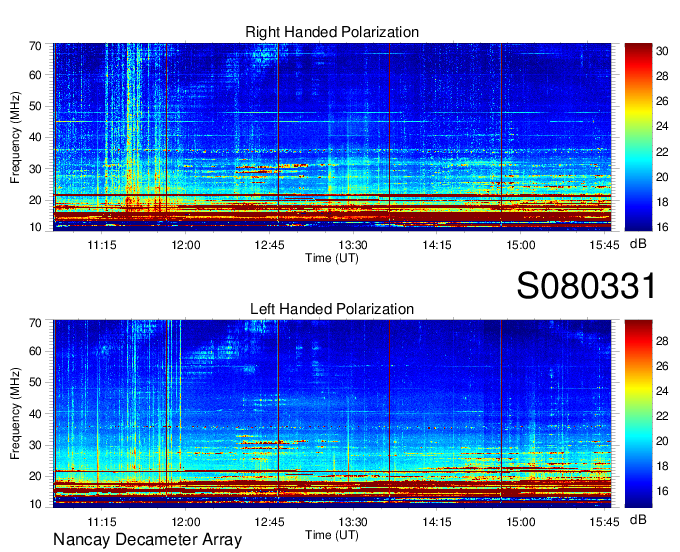Click the 20 dB label on the upper color bar
Screen dimensions: 680x552
[662, 177]
